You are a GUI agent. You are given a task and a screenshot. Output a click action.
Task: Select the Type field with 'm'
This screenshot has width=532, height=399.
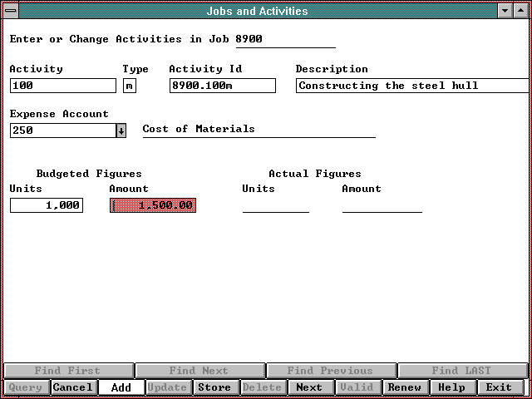(129, 86)
